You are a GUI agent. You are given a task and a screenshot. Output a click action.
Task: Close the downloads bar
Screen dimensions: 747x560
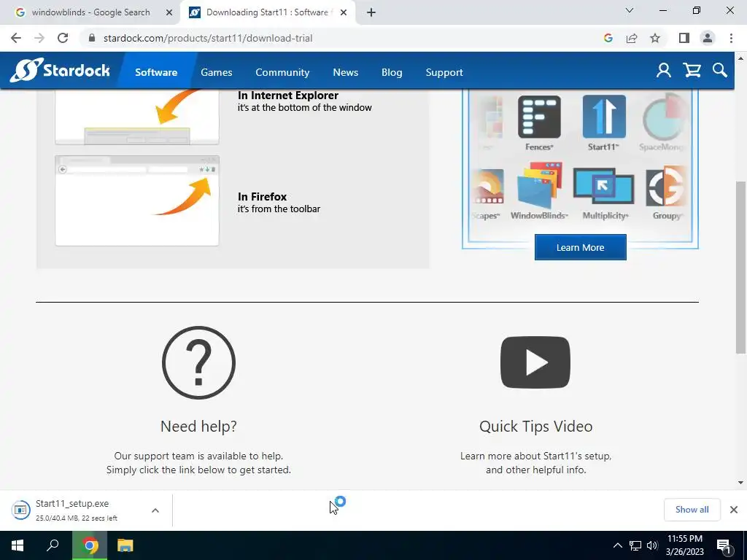(x=734, y=510)
